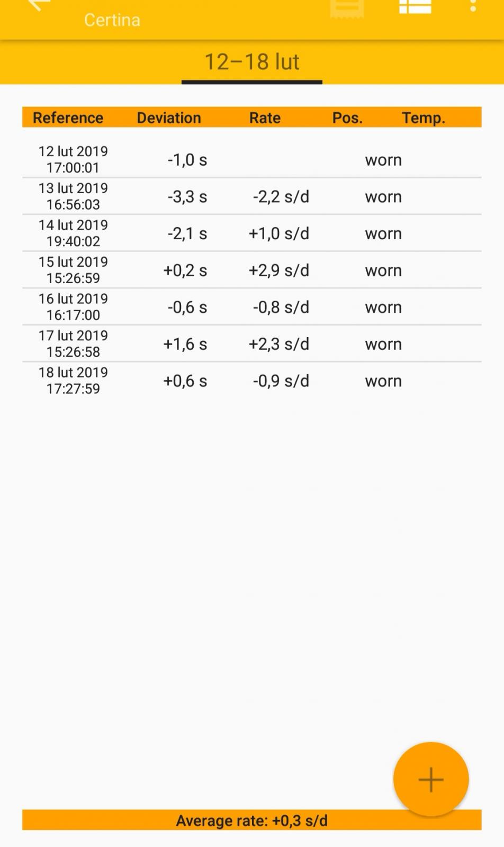504x847 pixels.
Task: Select the 12–18 lut tab
Action: click(252, 62)
